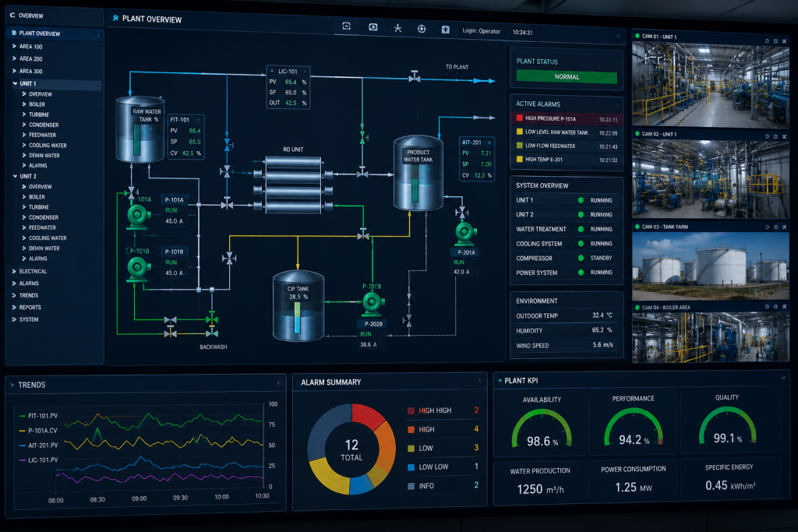The width and height of the screenshot is (798, 532).
Task: Click the valve above the P-201A pump
Action: 462,211
